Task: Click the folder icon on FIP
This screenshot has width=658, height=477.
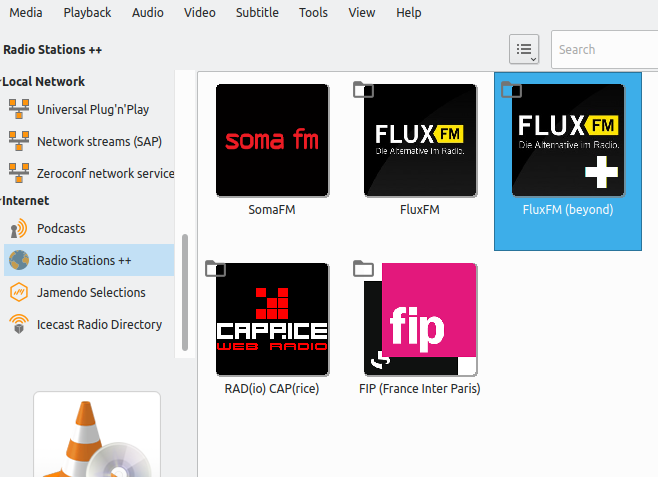Action: point(363,268)
